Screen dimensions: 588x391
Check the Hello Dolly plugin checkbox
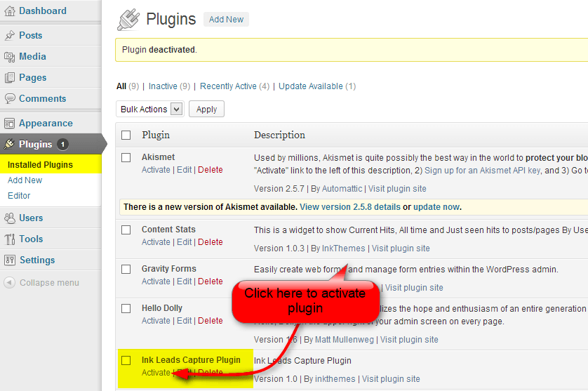[126, 309]
